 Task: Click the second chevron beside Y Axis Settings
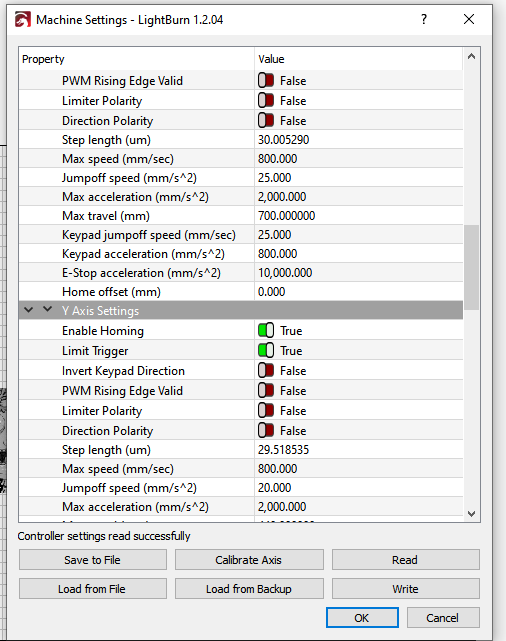47,309
